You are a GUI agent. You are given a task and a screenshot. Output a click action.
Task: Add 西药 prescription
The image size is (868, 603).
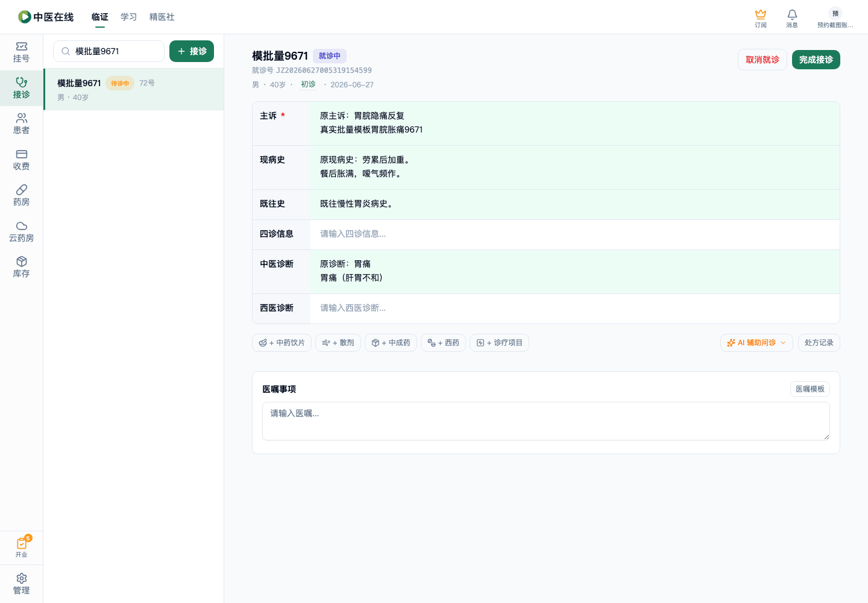coord(443,343)
